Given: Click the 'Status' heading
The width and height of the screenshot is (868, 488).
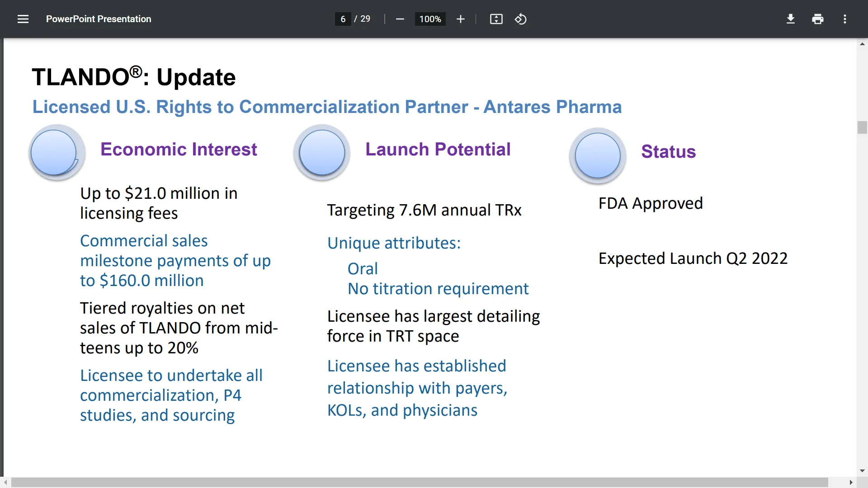Looking at the screenshot, I should pyautogui.click(x=669, y=151).
